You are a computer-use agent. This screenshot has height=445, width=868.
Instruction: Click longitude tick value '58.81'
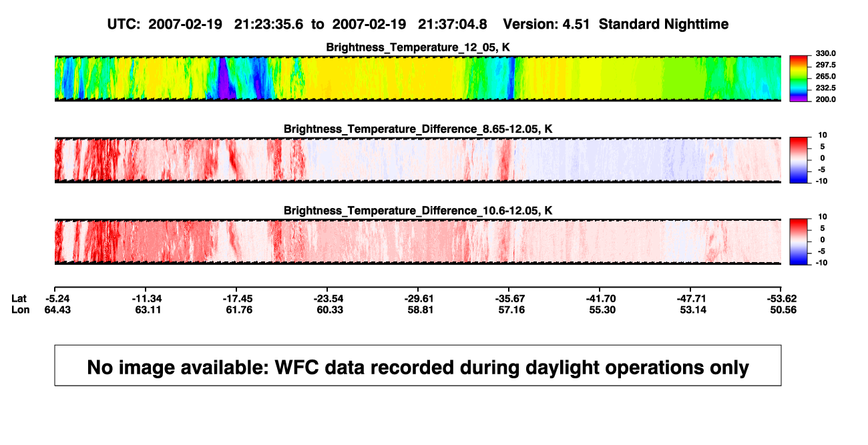pyautogui.click(x=421, y=310)
